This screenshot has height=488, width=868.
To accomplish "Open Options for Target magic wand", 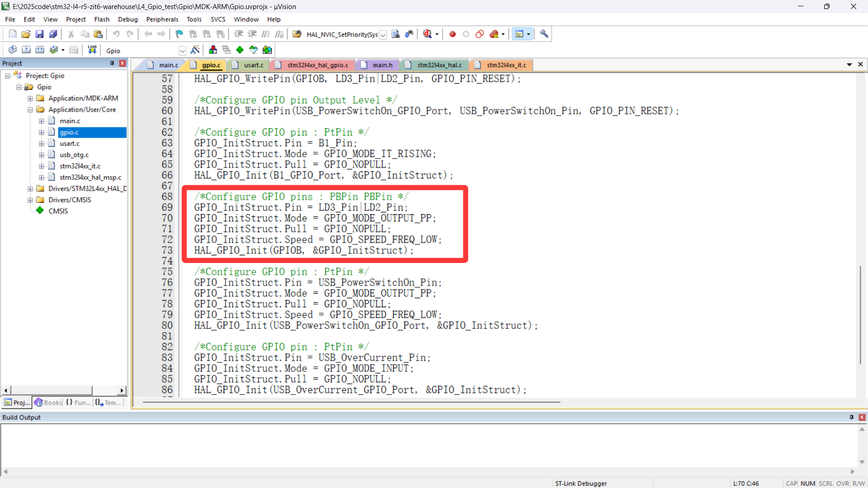I will point(195,50).
